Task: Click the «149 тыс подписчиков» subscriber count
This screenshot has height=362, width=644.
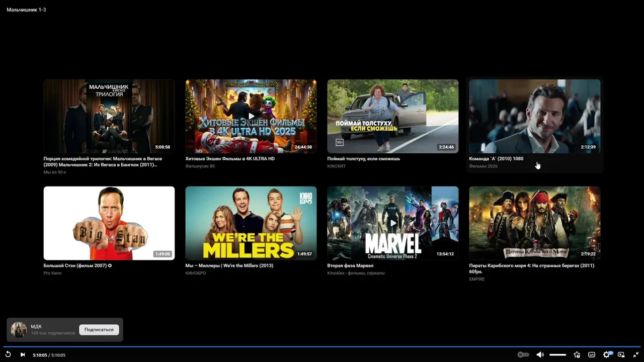Action: pos(53,333)
